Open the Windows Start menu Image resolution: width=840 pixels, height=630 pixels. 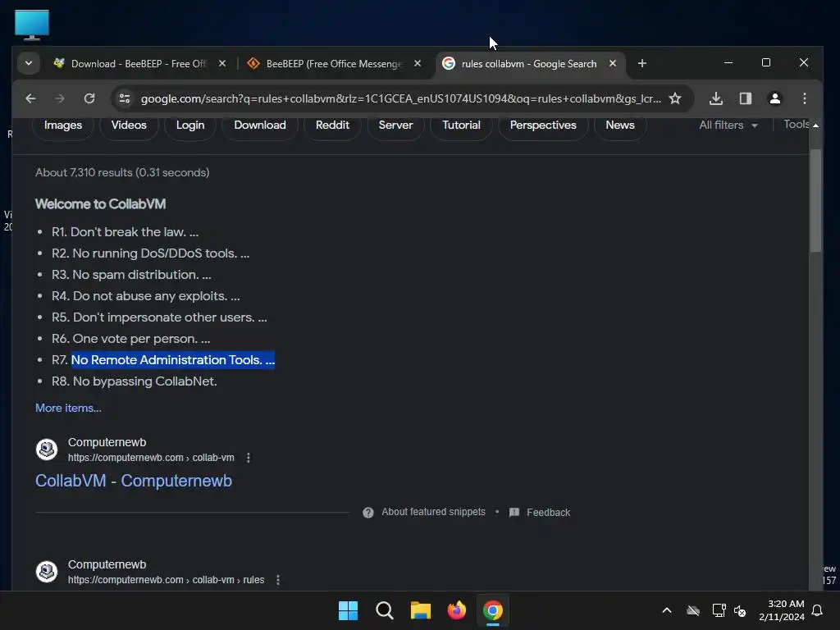[x=348, y=610]
